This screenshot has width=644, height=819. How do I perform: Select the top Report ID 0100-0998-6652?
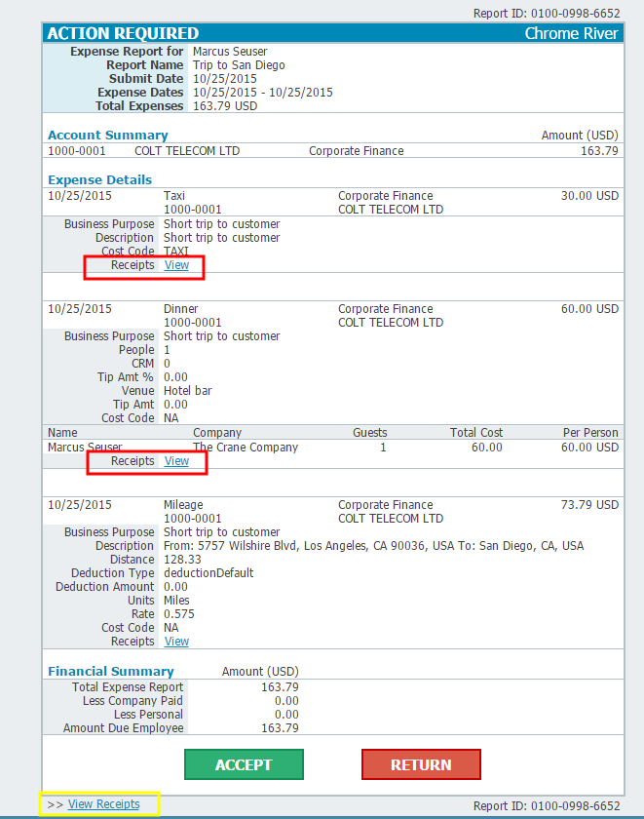[x=547, y=14]
